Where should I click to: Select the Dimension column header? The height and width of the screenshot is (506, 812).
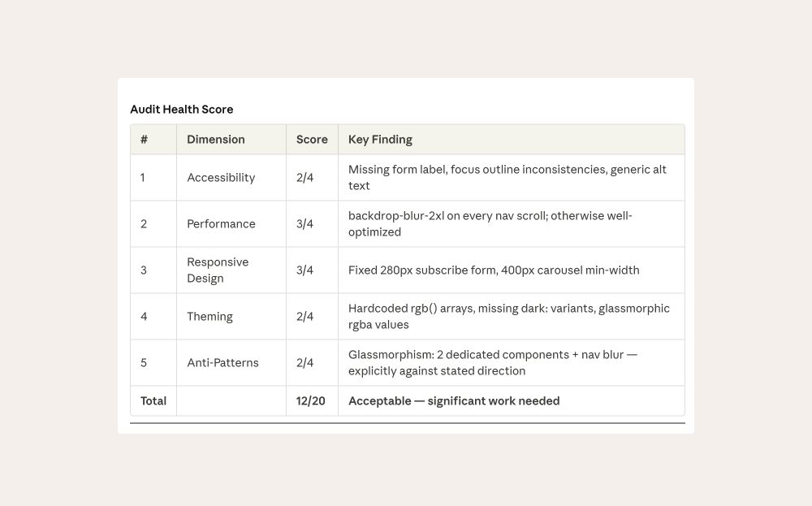(215, 139)
